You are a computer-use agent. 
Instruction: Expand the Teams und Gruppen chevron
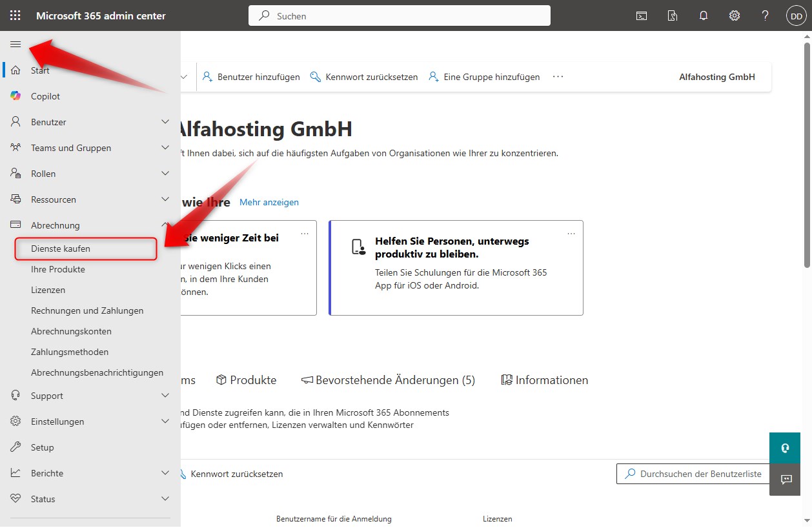click(x=165, y=148)
